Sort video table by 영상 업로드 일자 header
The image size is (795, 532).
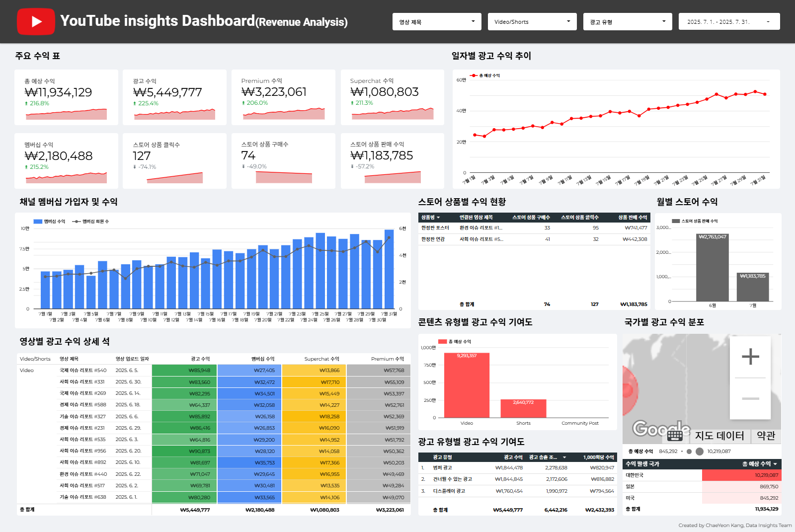pos(132,359)
